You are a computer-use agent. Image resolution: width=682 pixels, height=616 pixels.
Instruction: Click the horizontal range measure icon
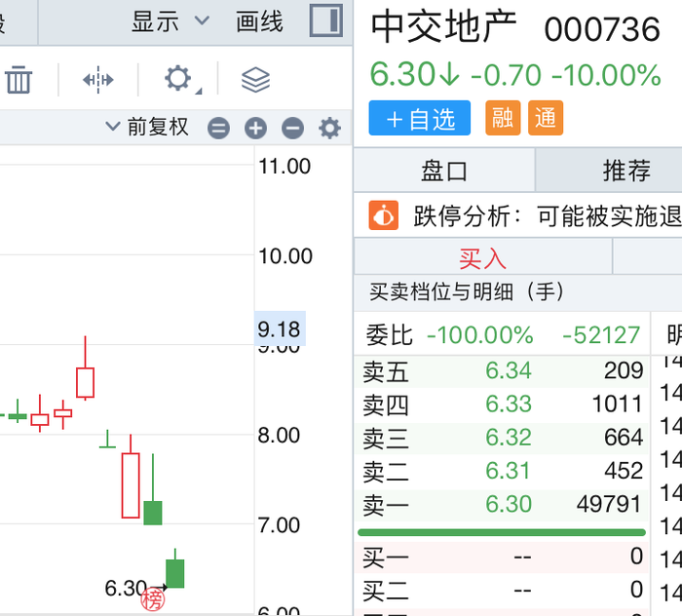(98, 80)
